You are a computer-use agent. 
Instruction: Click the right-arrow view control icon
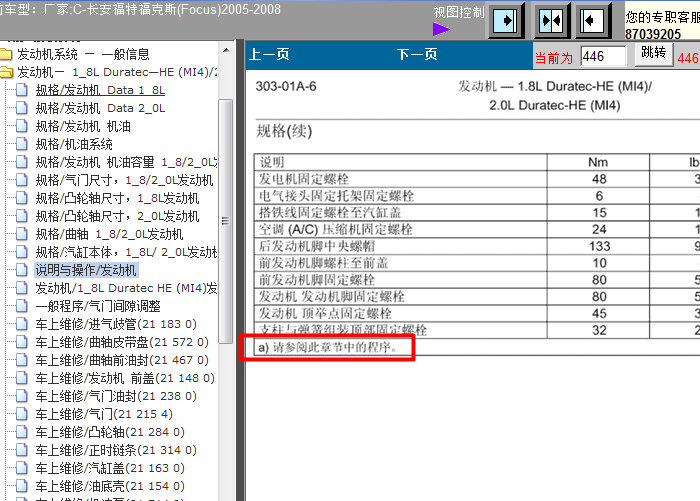(505, 20)
